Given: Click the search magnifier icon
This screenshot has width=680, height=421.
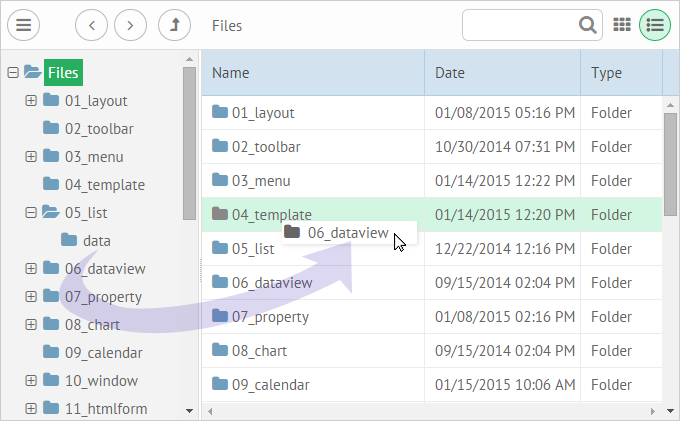Looking at the screenshot, I should 588,25.
